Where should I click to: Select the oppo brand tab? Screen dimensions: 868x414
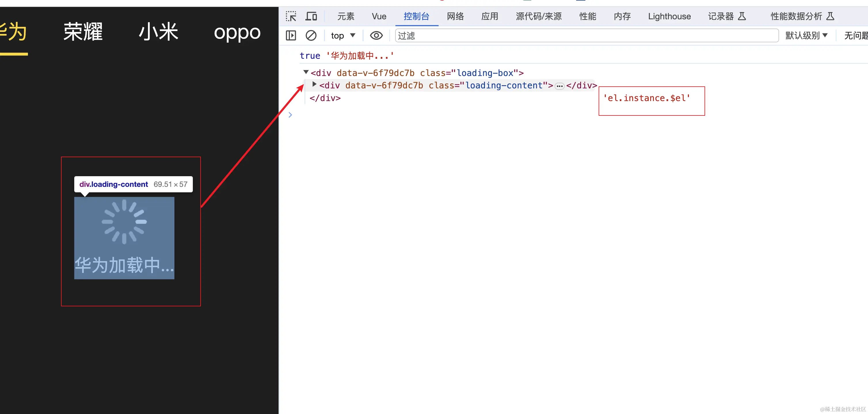point(237,32)
